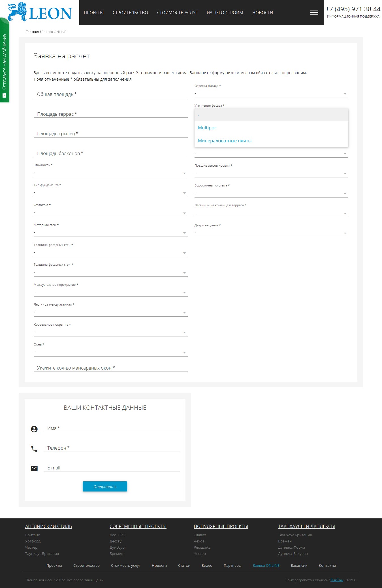Open the hamburger menu icon
Screen dimensions: 382x588
pos(314,12)
